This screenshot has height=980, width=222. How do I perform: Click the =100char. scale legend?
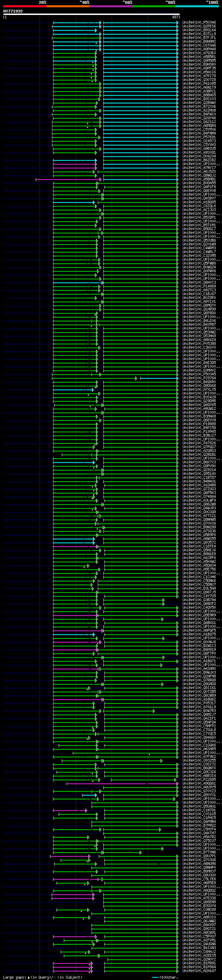[165, 977]
